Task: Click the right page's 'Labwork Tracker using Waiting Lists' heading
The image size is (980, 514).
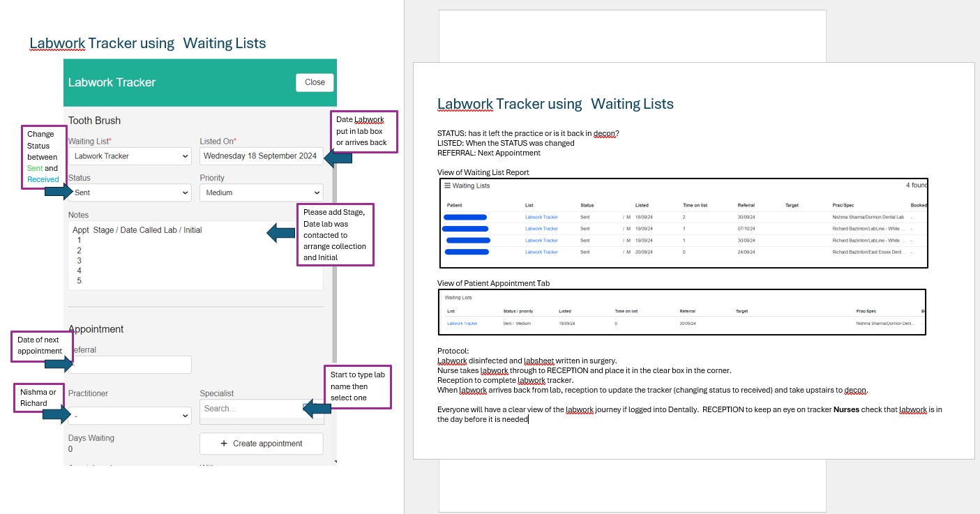Action: (555, 104)
